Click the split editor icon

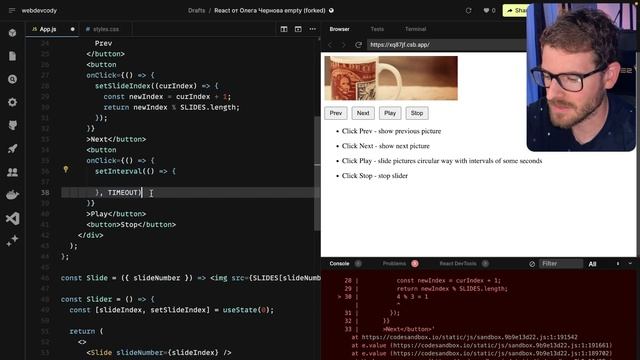tap(284, 29)
